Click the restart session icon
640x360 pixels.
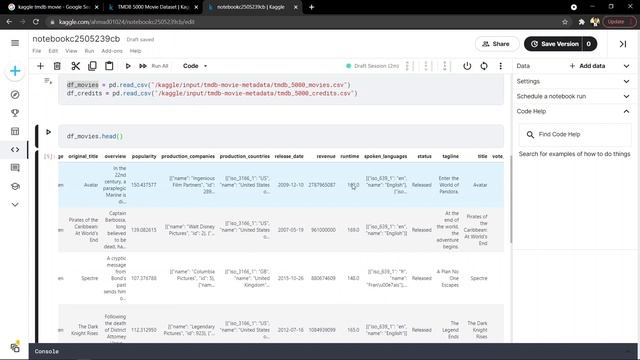point(484,66)
